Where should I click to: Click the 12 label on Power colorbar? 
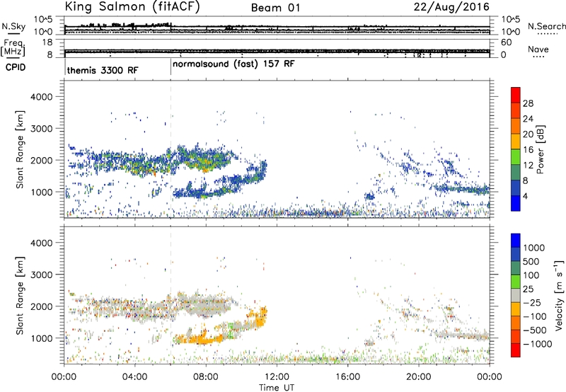(528, 166)
